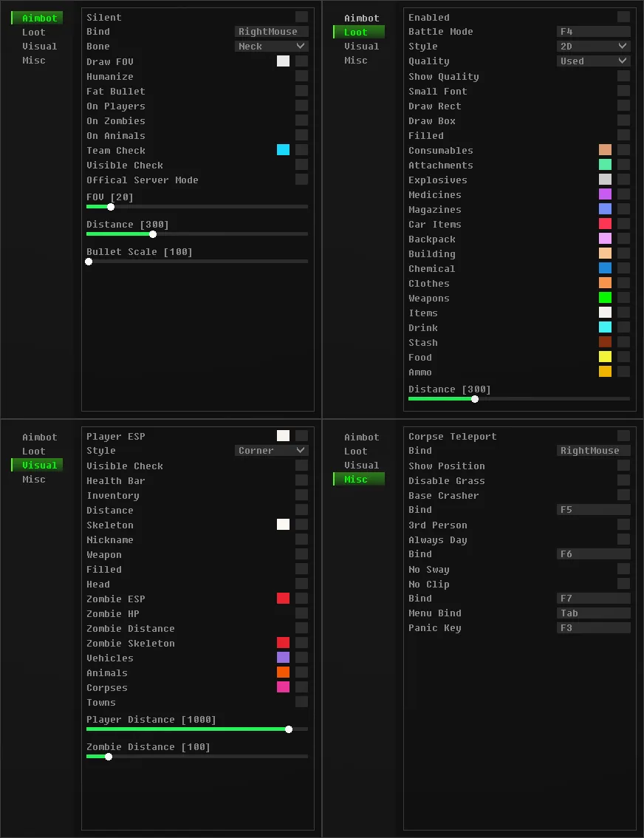The height and width of the screenshot is (838, 644).
Task: Toggle the Draw FOV checkbox
Action: pos(301,61)
